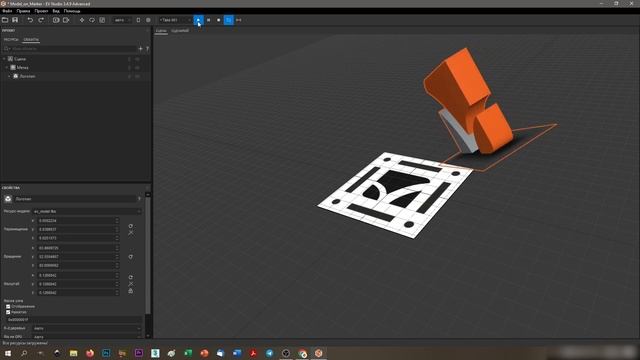Pause playback in the toolbar
640x360 pixels.
pos(208,20)
